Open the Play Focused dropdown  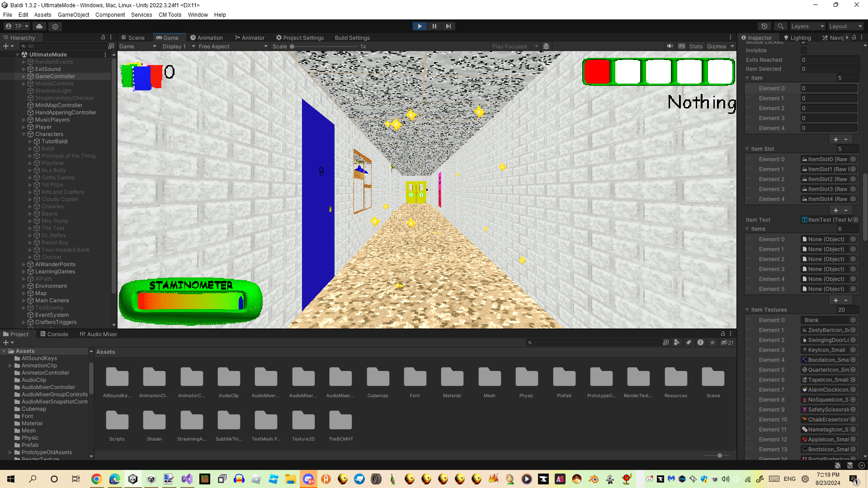515,46
